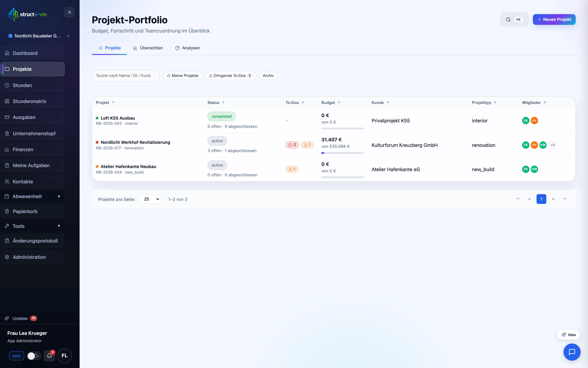Viewport: 588px width, 368px height.
Task: Open the Nordlicht Bauatelier organization dropdown
Action: click(x=39, y=36)
